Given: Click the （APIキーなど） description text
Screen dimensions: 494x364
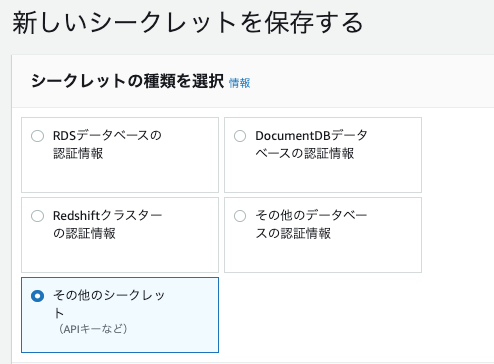Looking at the screenshot, I should (92, 329).
